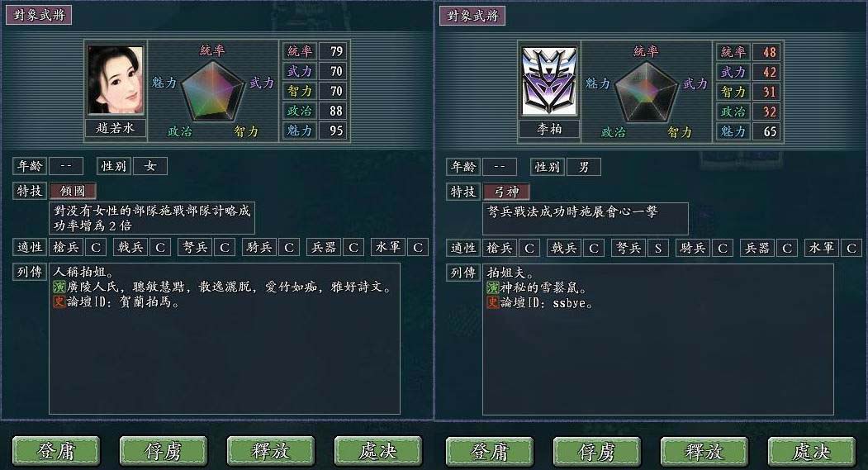The width and height of the screenshot is (868, 470).
Task: Click the right panel's 俘虜 (capture) button
Action: point(597,452)
